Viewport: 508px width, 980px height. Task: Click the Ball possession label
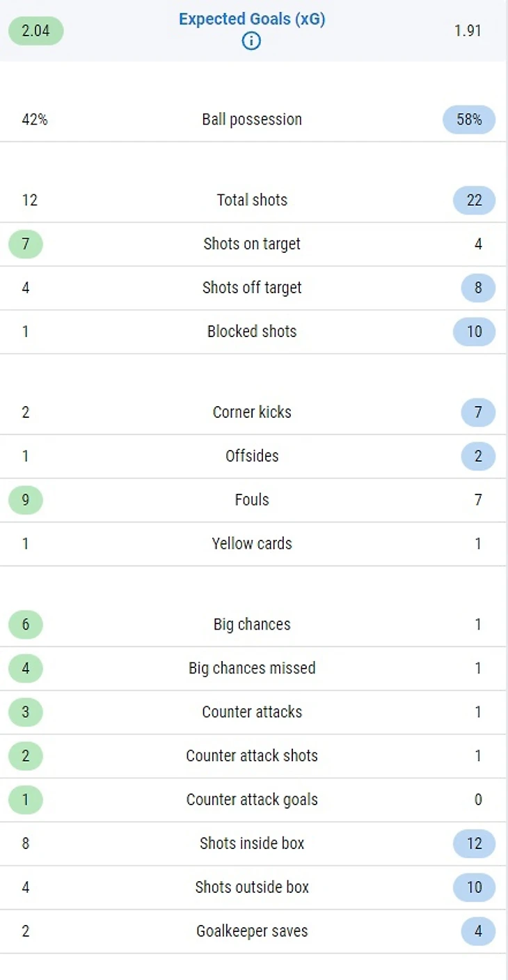[252, 120]
